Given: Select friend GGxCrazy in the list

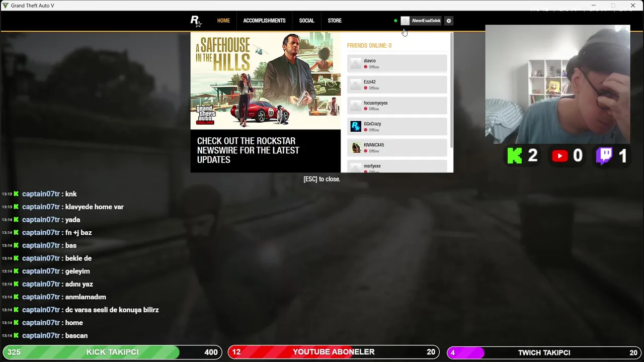Looking at the screenshot, I should [x=397, y=126].
